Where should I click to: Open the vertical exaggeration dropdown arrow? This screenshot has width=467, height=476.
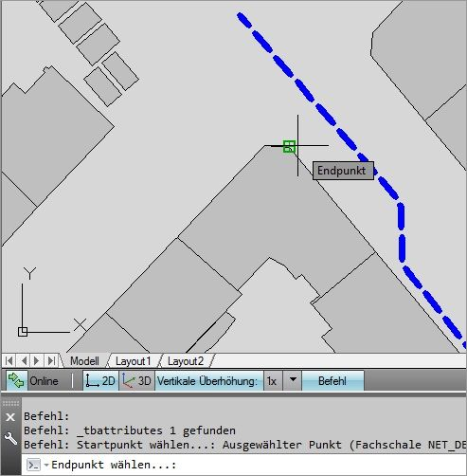(293, 380)
